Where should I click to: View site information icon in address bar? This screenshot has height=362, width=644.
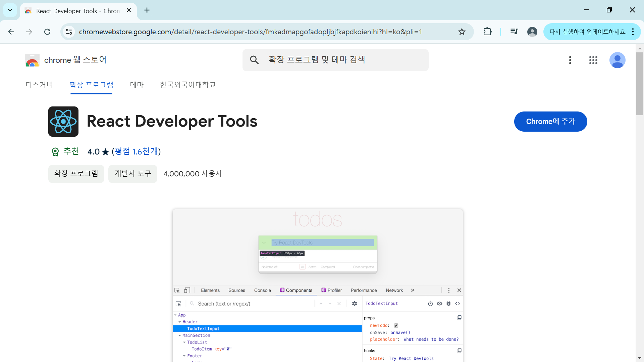(x=69, y=32)
